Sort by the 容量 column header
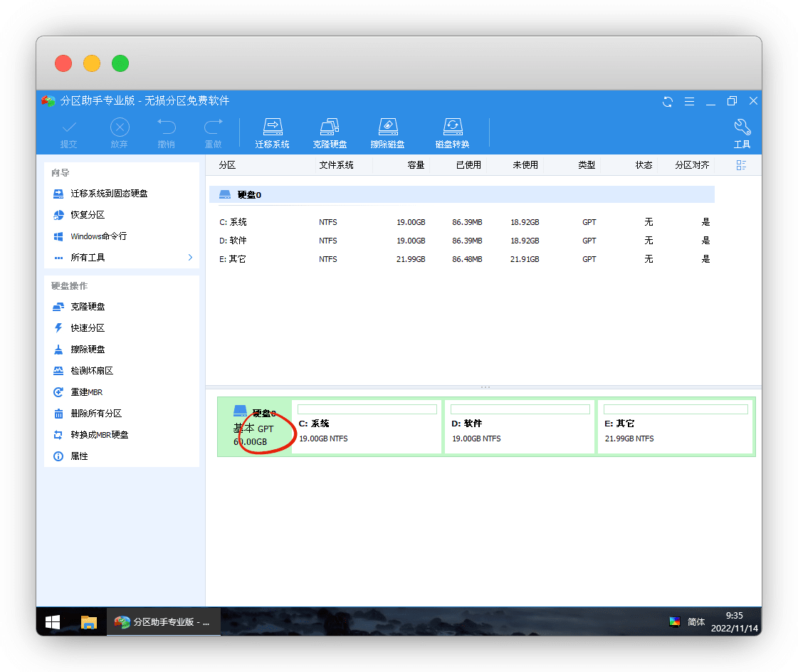The width and height of the screenshot is (798, 672). (x=416, y=165)
